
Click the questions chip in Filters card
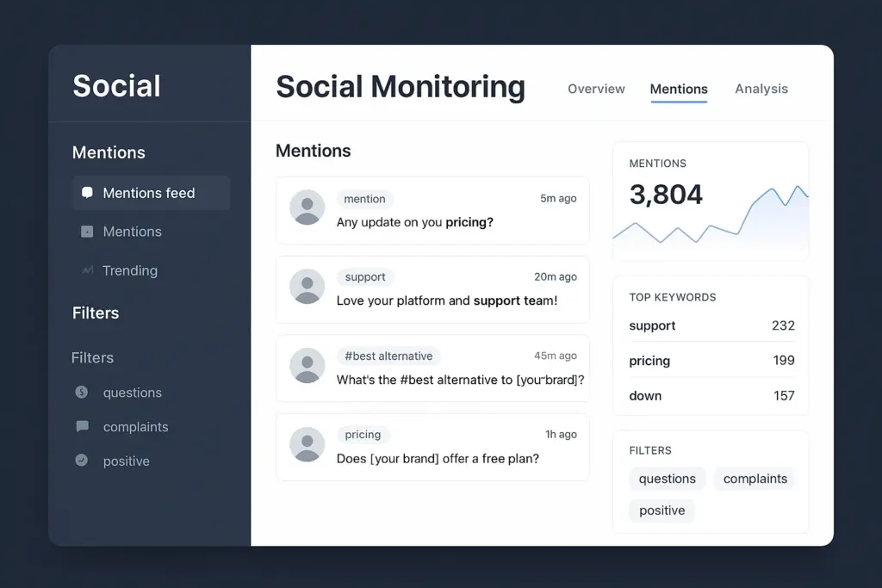tap(668, 479)
